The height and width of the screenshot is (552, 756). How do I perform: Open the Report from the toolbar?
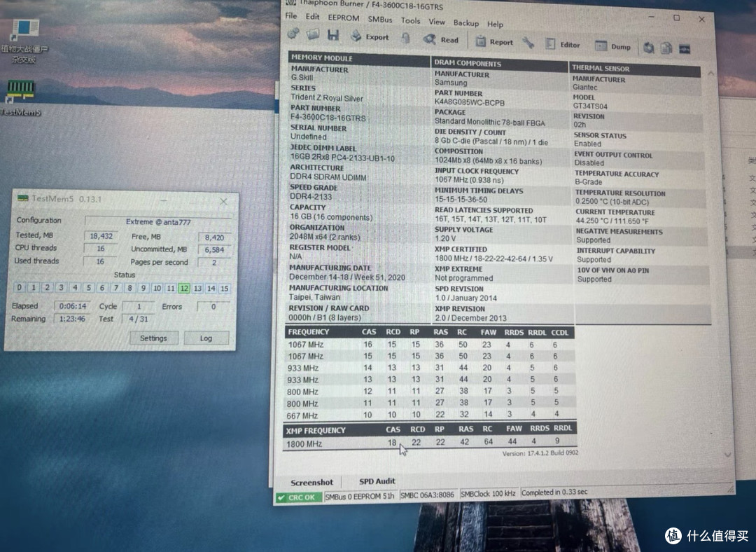click(494, 42)
